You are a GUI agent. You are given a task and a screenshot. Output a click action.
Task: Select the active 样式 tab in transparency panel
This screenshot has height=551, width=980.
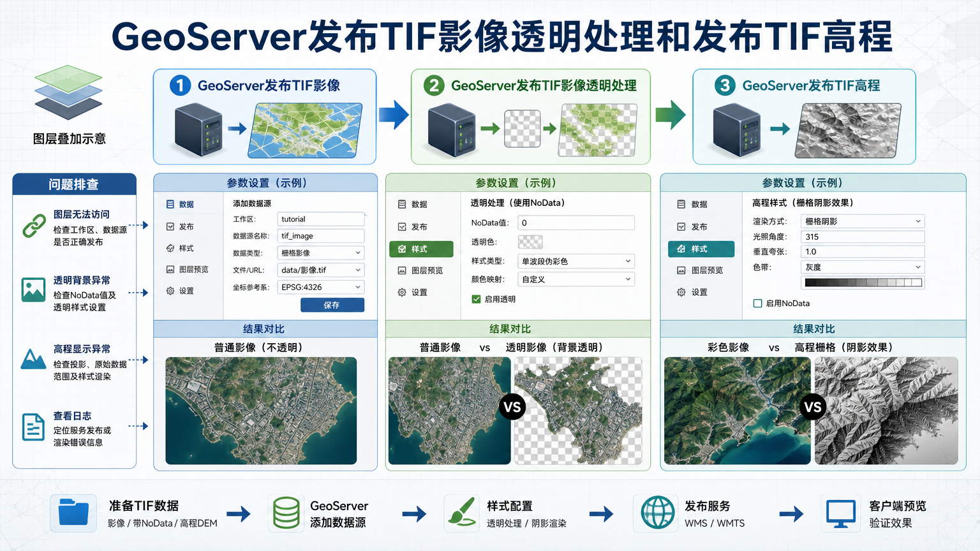[x=421, y=249]
